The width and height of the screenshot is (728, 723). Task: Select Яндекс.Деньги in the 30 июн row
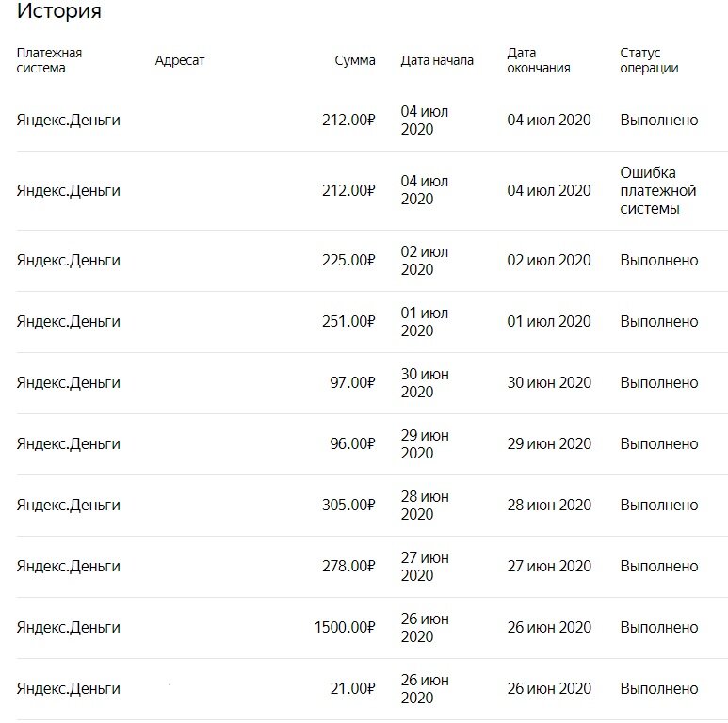click(x=69, y=383)
